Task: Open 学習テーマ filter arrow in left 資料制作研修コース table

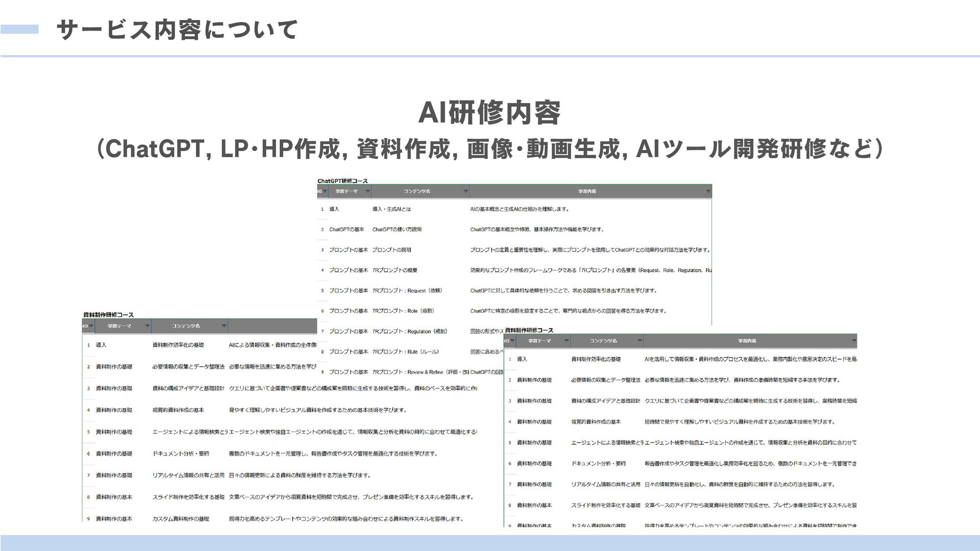Action: click(147, 326)
